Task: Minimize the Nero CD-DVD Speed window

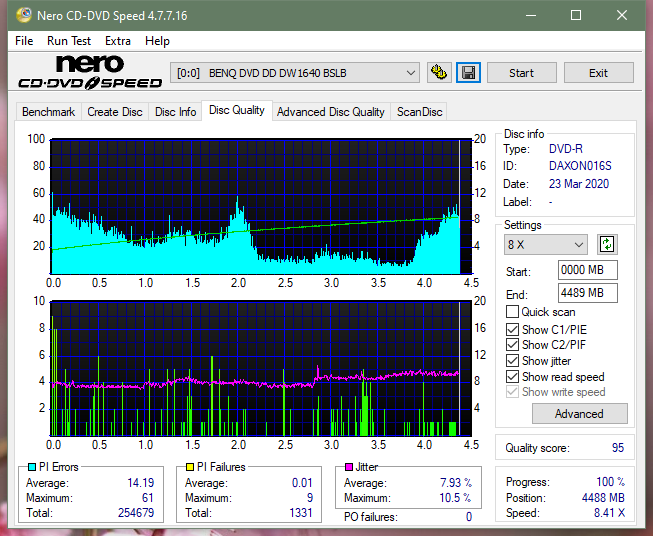Action: [531, 15]
